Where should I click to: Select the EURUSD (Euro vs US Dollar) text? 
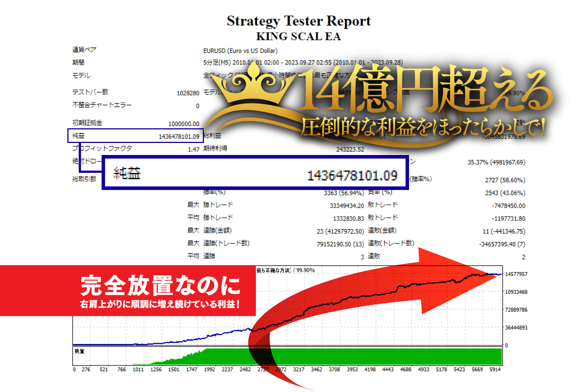(240, 51)
